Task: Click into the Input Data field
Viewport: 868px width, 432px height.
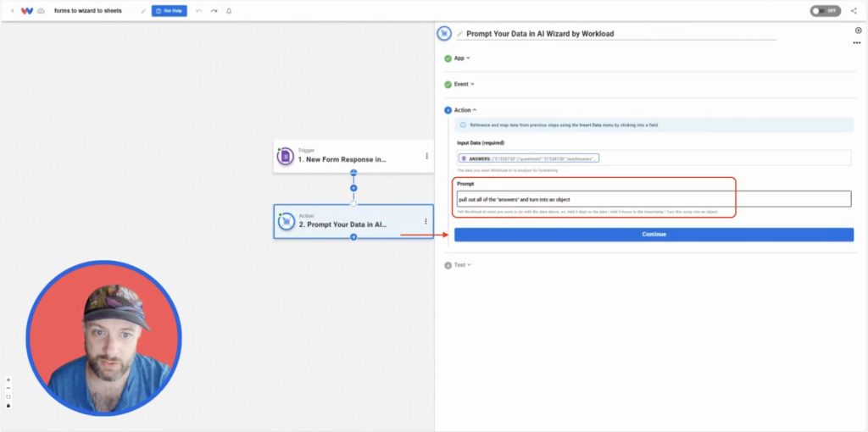Action: pos(654,158)
